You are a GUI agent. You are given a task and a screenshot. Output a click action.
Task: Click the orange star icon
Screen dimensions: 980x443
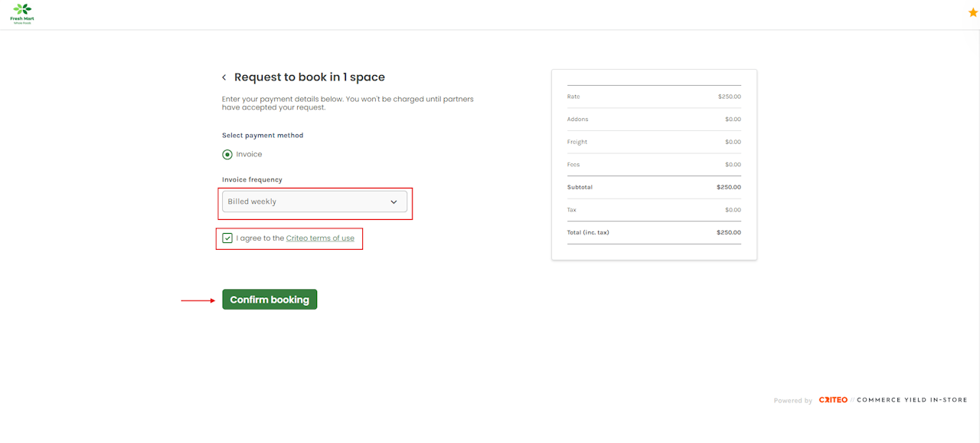click(x=973, y=12)
